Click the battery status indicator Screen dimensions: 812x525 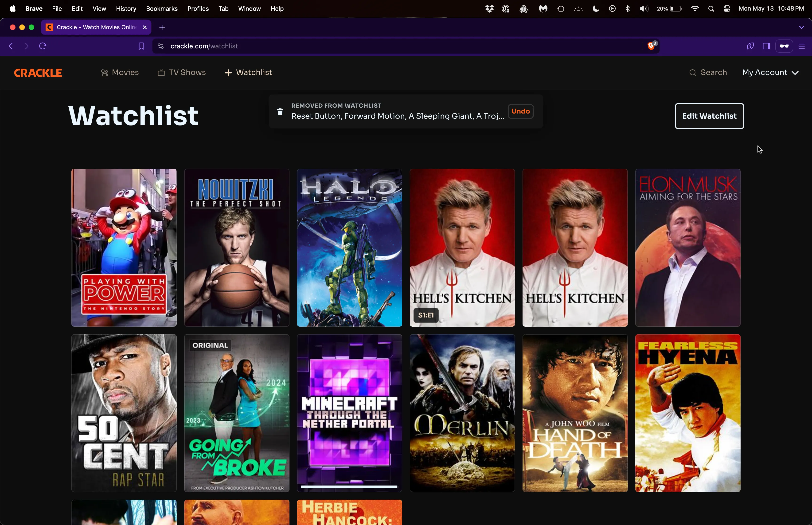tap(670, 9)
